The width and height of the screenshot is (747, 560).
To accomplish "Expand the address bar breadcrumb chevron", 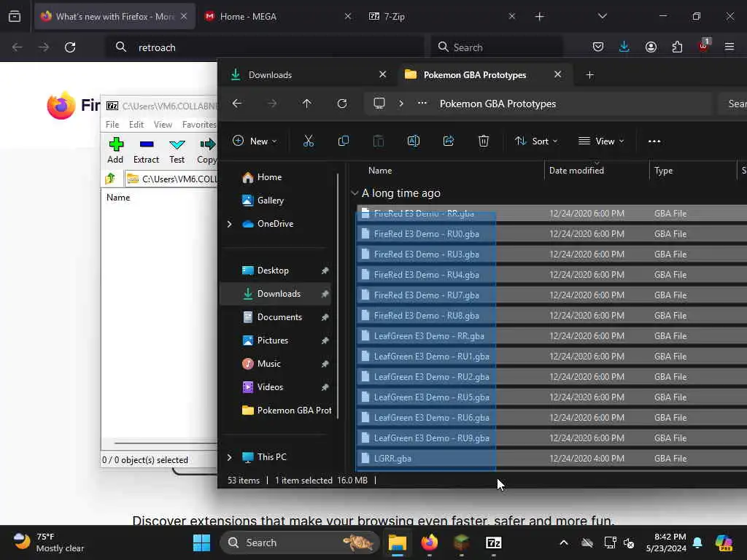I will coord(401,104).
